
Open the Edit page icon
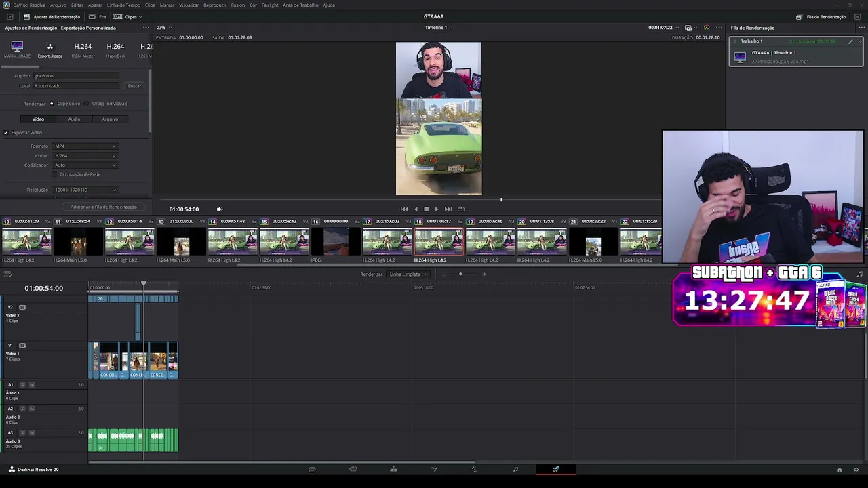click(393, 469)
